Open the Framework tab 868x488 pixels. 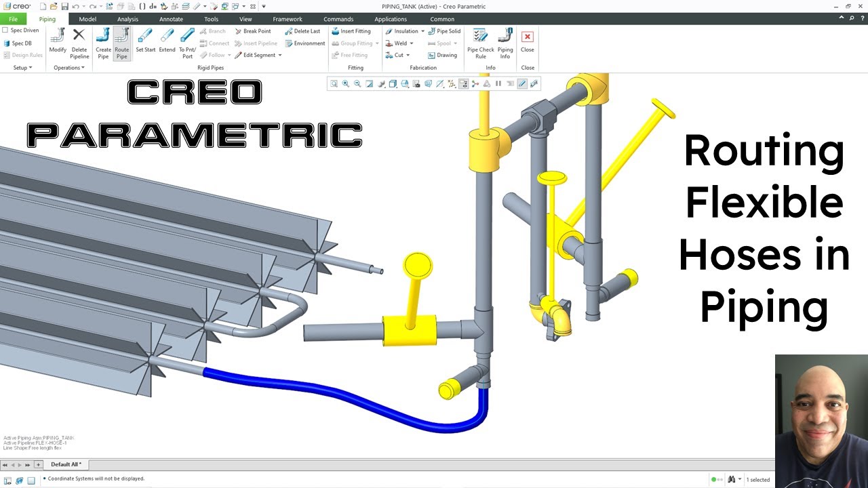point(288,19)
